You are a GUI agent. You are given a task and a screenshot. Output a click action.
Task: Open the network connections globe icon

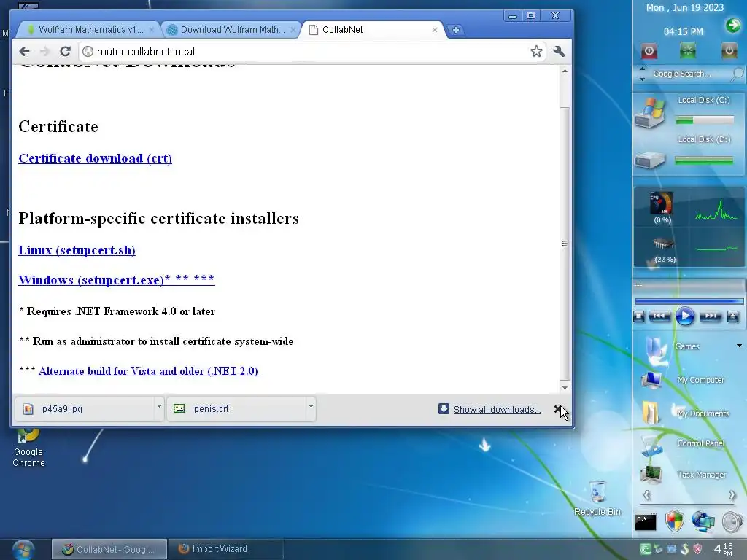703,521
